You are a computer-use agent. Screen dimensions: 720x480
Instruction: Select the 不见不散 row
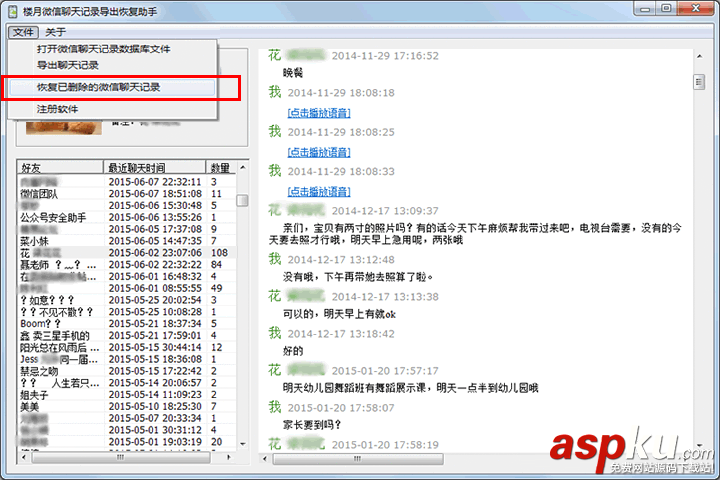pos(126,312)
